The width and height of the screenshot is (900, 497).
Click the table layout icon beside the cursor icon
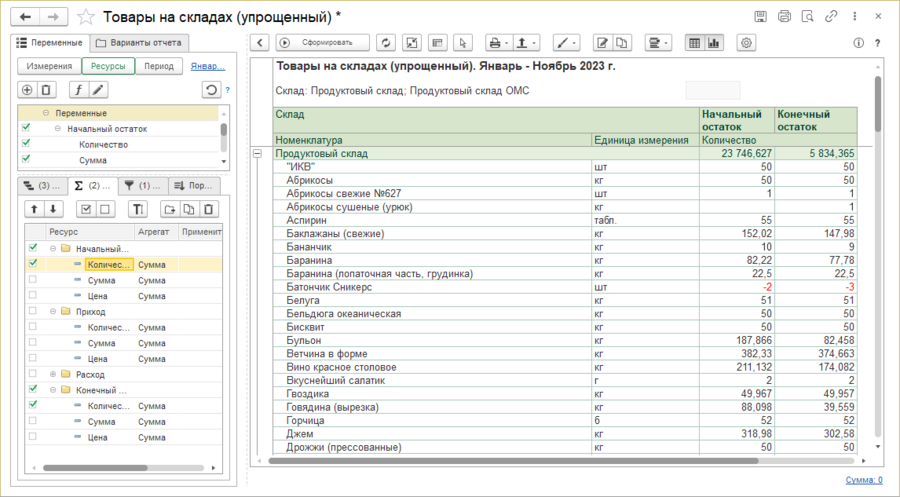click(437, 42)
